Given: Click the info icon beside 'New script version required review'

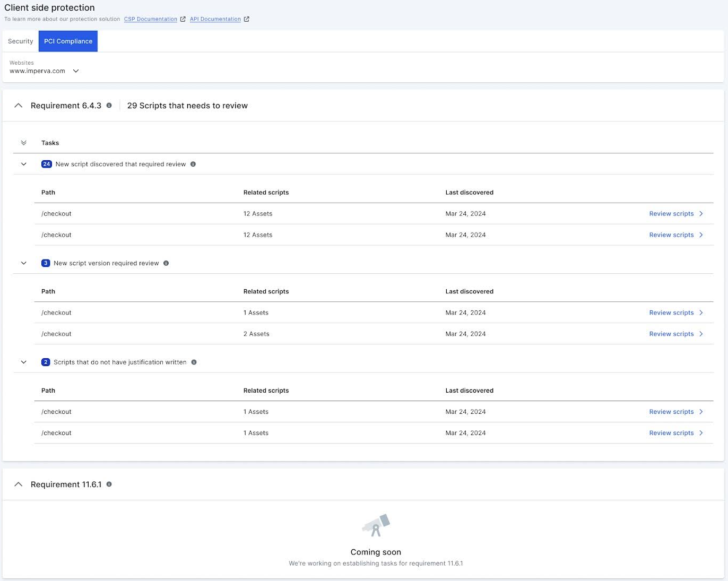Looking at the screenshot, I should (166, 263).
